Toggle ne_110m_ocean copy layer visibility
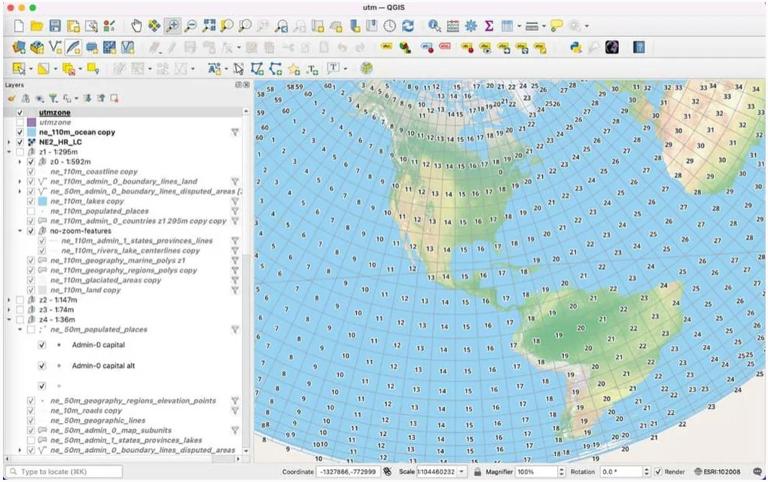Image resolution: width=768 pixels, height=482 pixels. [20, 132]
